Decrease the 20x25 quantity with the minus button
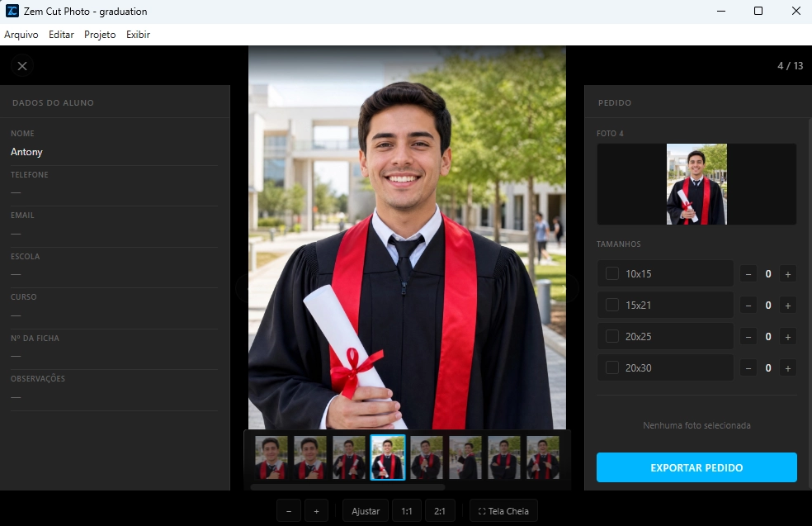Image resolution: width=812 pixels, height=526 pixels. tap(748, 337)
